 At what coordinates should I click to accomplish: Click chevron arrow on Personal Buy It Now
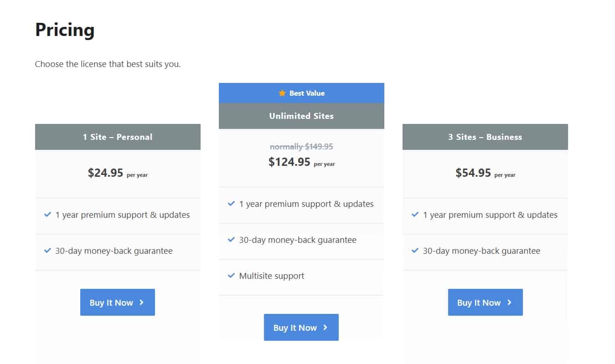(x=141, y=302)
